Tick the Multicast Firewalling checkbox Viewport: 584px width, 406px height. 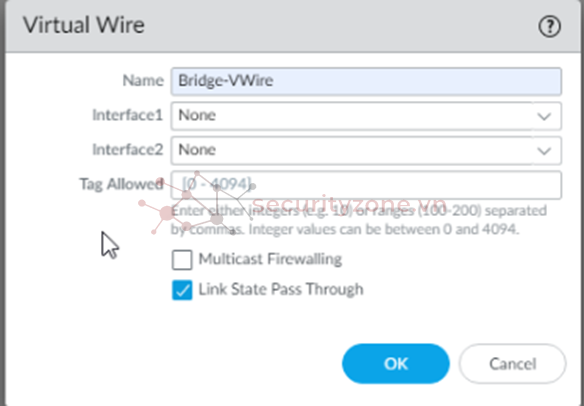182,260
